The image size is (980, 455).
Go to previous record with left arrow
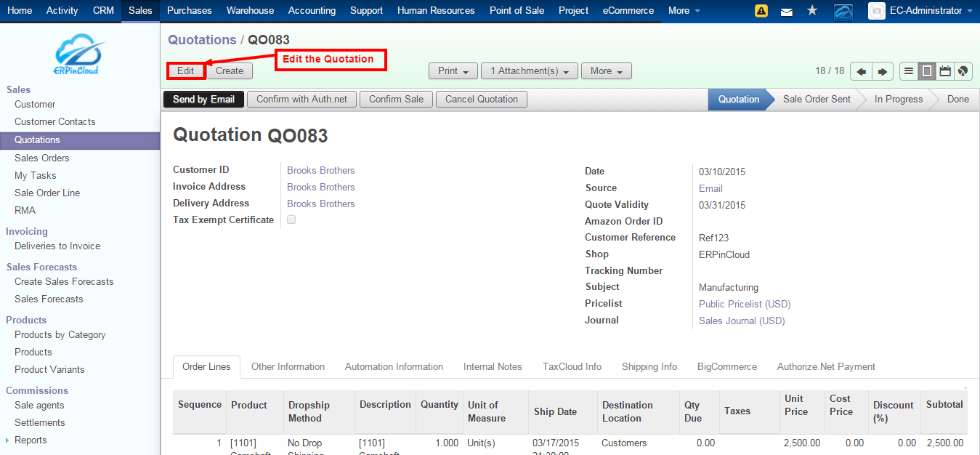(x=861, y=71)
